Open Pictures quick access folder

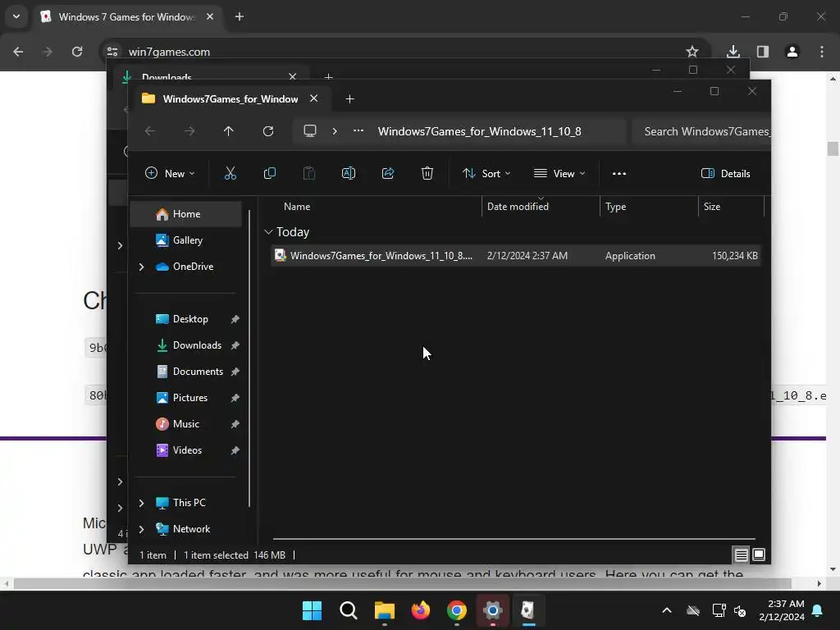tap(186, 398)
